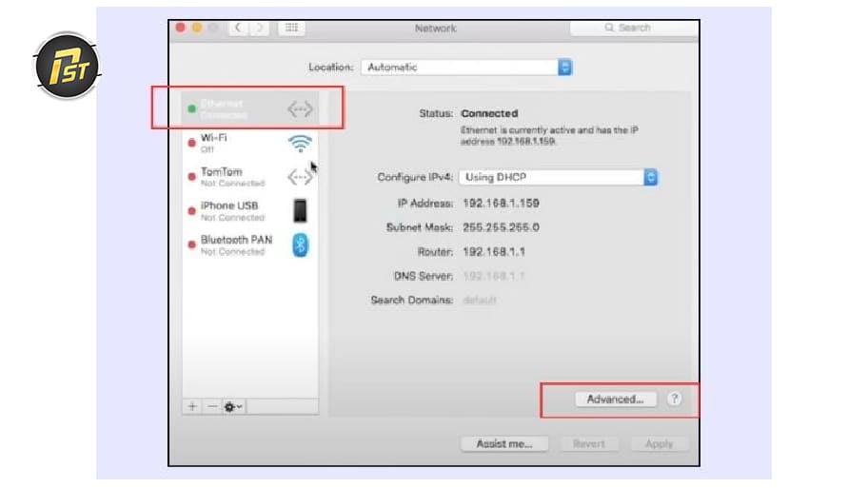This screenshot has height=488, width=868.
Task: Open help with the question mark button
Action: click(x=674, y=399)
